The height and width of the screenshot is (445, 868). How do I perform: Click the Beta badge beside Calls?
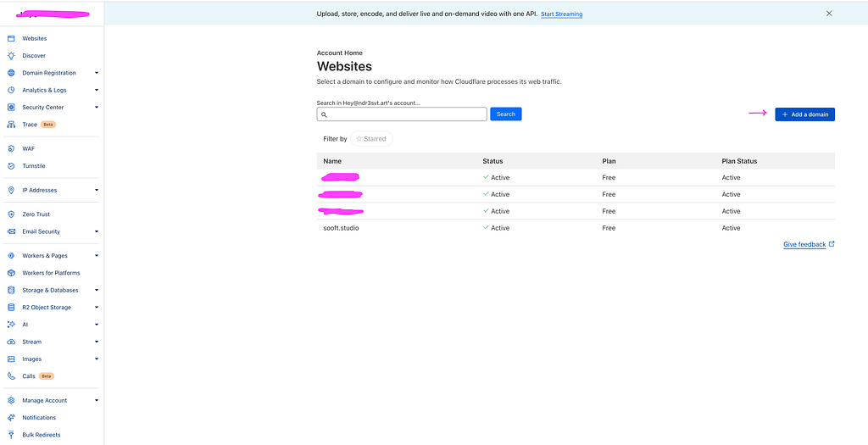pyautogui.click(x=47, y=376)
